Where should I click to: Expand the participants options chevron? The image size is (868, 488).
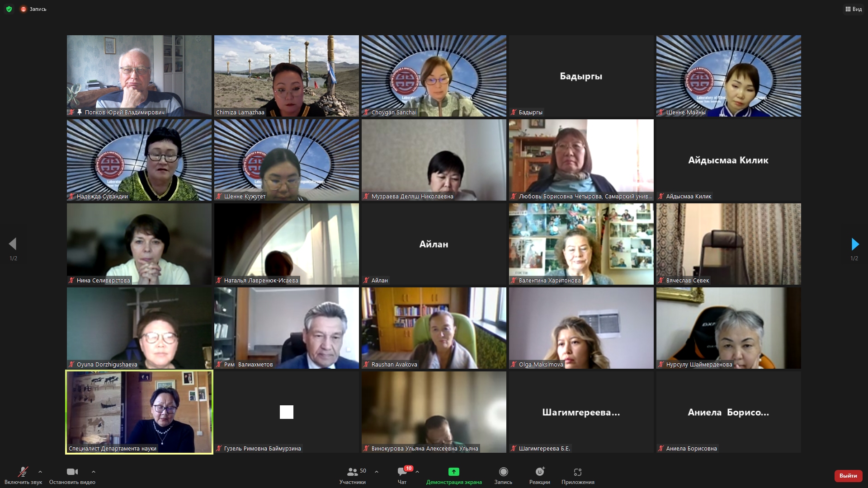[377, 472]
